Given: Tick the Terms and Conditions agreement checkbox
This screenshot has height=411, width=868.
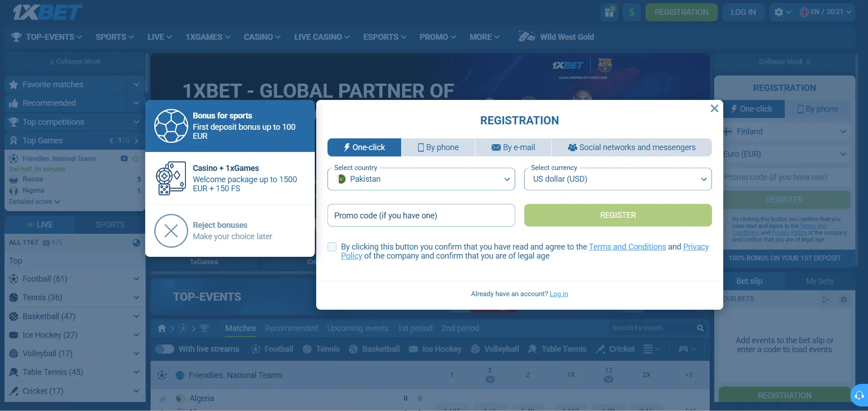Looking at the screenshot, I should pyautogui.click(x=332, y=247).
